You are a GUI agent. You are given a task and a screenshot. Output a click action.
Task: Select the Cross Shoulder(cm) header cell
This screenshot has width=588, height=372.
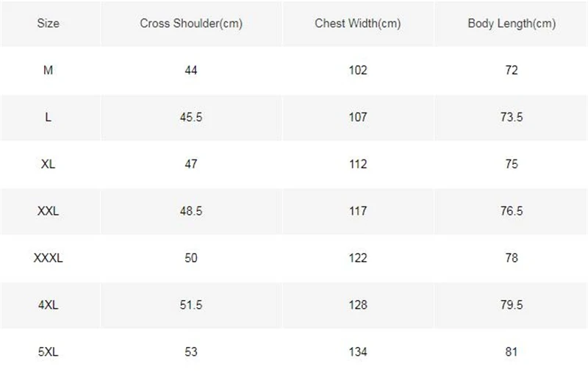click(191, 24)
